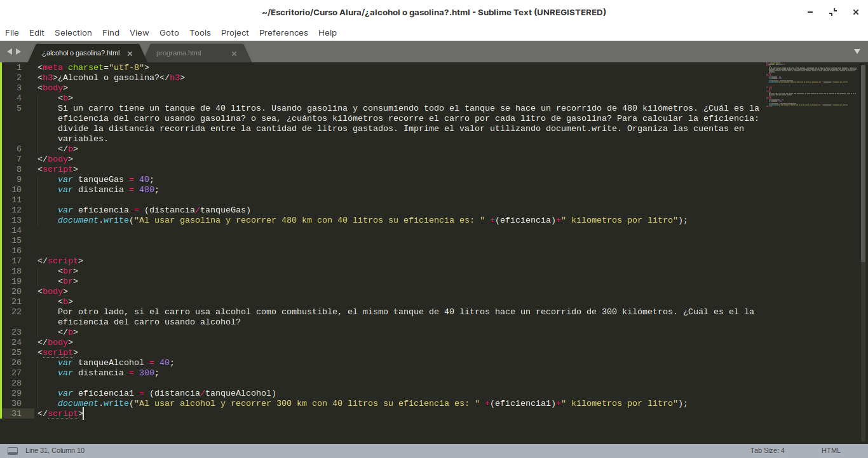Open the tab list dropdown arrow
Viewport: 868px width, 458px height.
tap(857, 52)
